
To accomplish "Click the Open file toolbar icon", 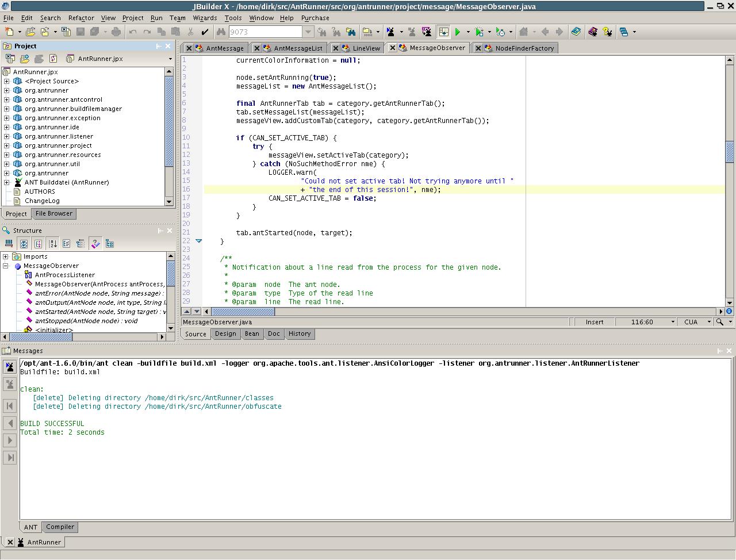I will click(30, 32).
